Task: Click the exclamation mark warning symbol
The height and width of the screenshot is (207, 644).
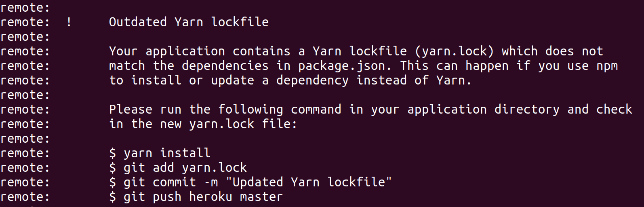Action: pyautogui.click(x=69, y=22)
